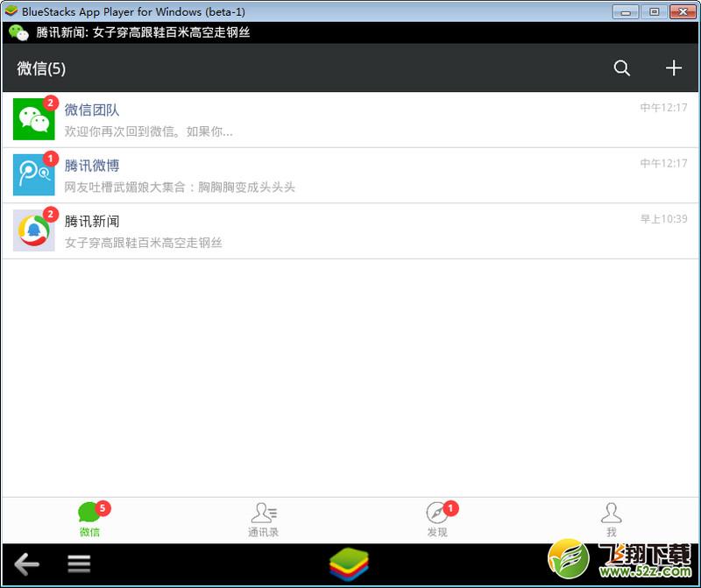Click the BlueStacks title bar app icon

(x=11, y=11)
